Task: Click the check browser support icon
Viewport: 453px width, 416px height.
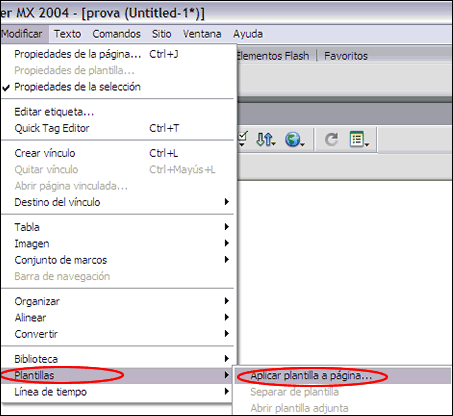Action: (243, 139)
